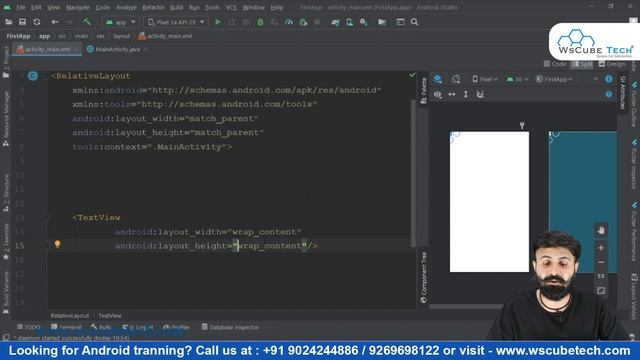Viewport: 640px width, 360px height.
Task: Click the clear constraints icon in design toolbar
Action: (x=480, y=94)
